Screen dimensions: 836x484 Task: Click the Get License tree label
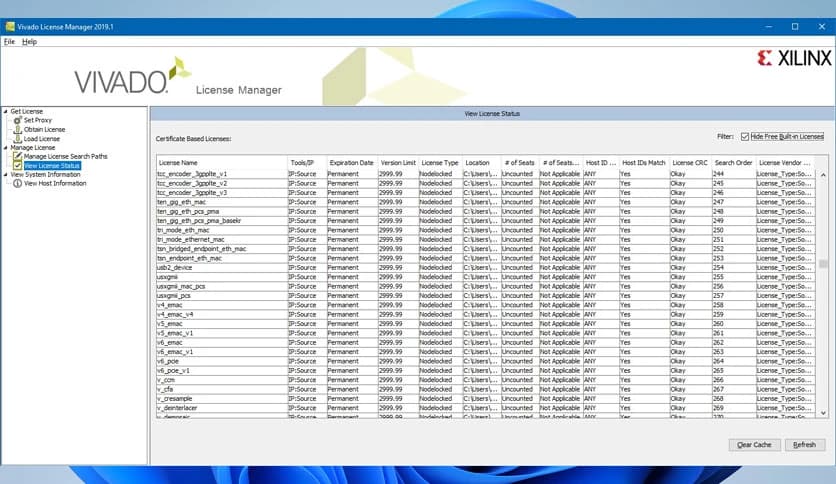coord(27,111)
